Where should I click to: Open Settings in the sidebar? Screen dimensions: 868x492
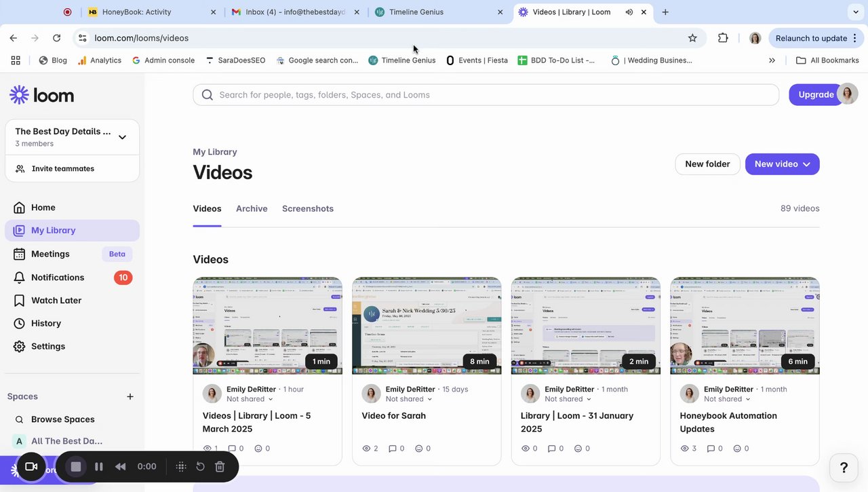tap(72, 347)
